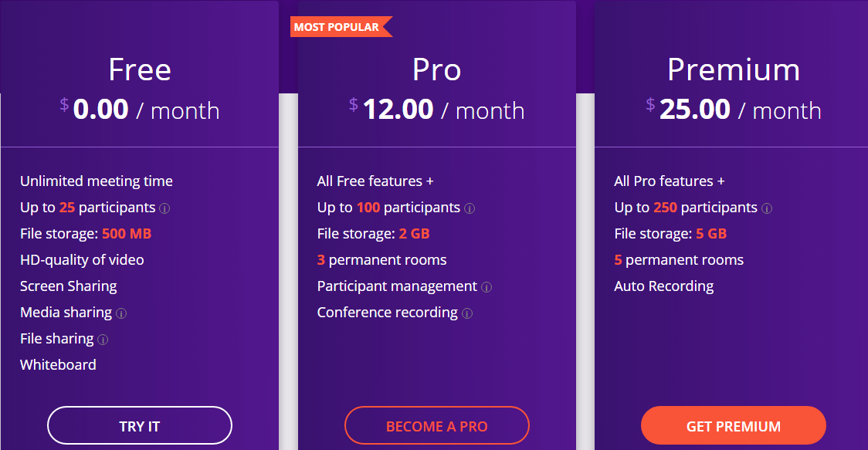This screenshot has width=868, height=450.
Task: Click info icon next to 25 participants
Action: 164,208
